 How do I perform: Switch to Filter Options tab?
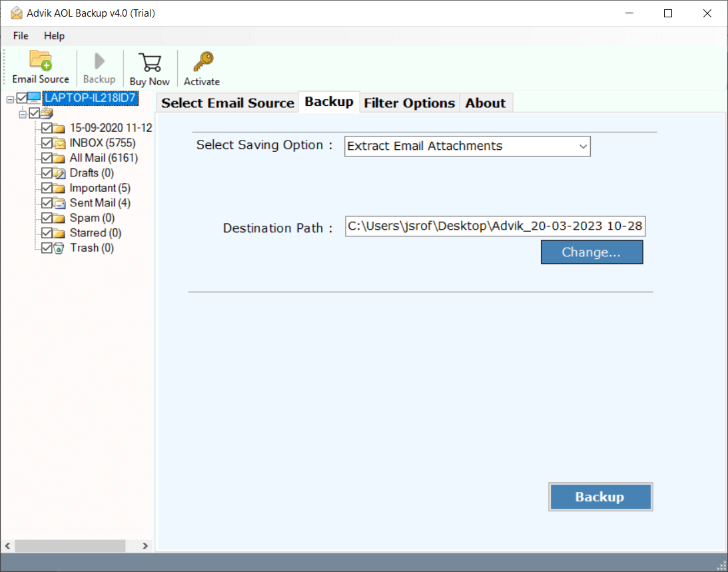point(409,103)
